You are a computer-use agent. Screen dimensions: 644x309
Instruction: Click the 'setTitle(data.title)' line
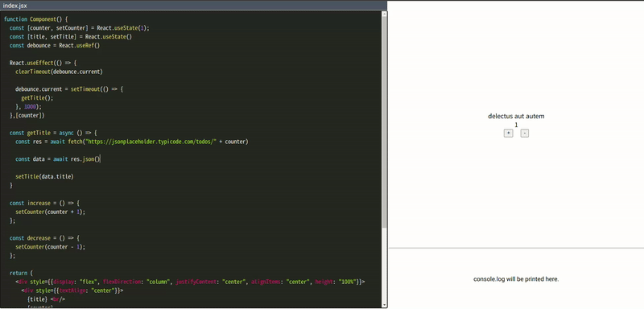pos(44,176)
